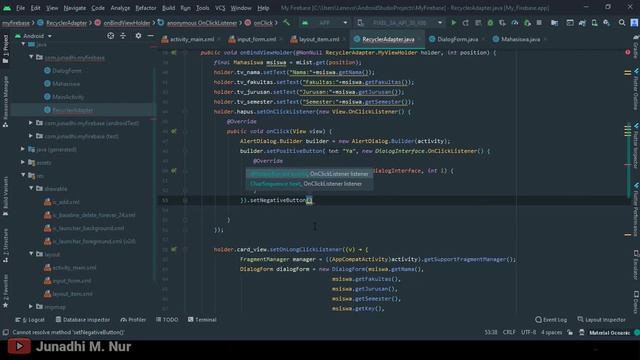The height and width of the screenshot is (360, 640).
Task: Open the Project tool window side tab
Action: click(x=5, y=49)
